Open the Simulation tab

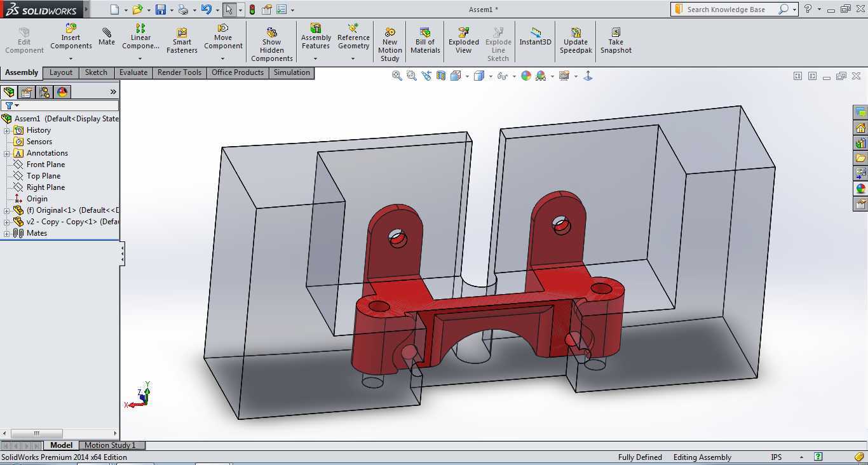[x=292, y=72]
